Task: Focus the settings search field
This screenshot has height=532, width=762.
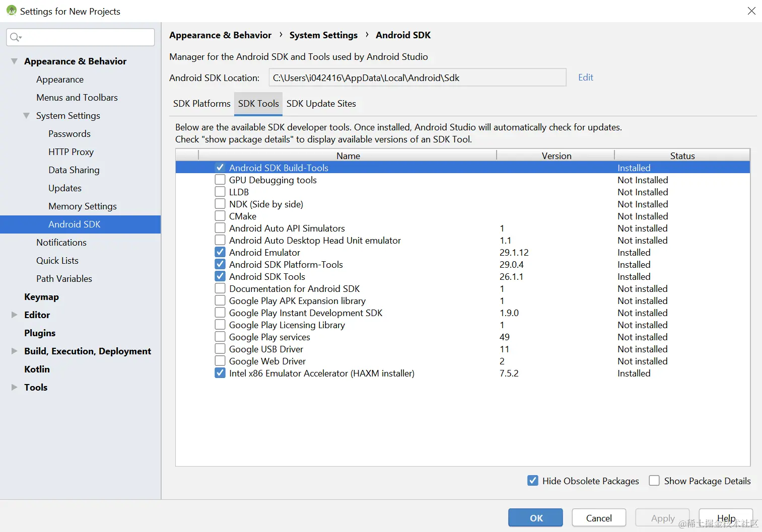Action: (81, 37)
